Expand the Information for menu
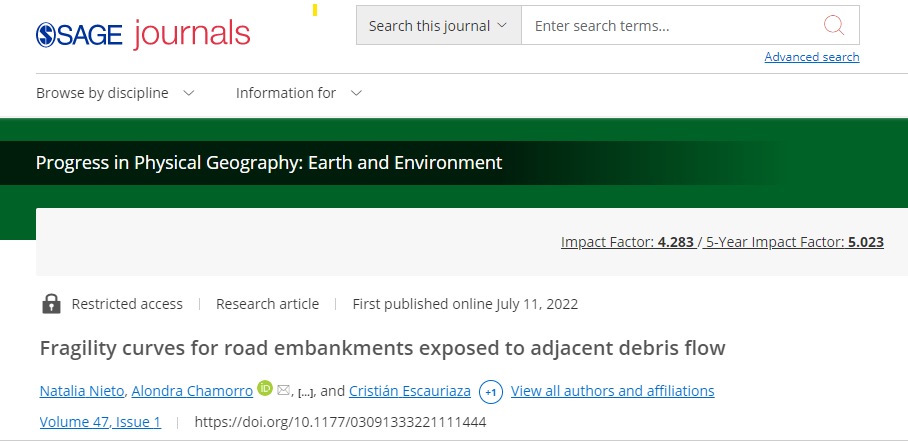The height and width of the screenshot is (443, 908). pos(299,93)
